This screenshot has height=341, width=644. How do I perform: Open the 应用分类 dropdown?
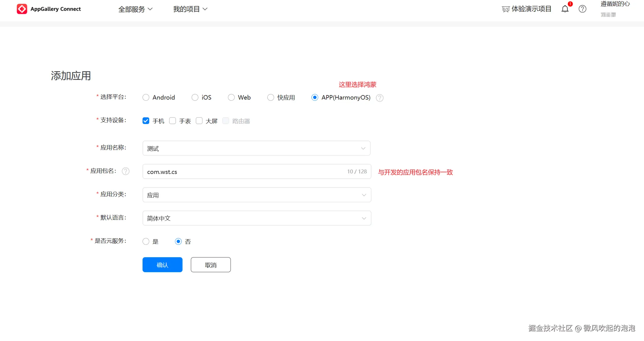(x=257, y=195)
